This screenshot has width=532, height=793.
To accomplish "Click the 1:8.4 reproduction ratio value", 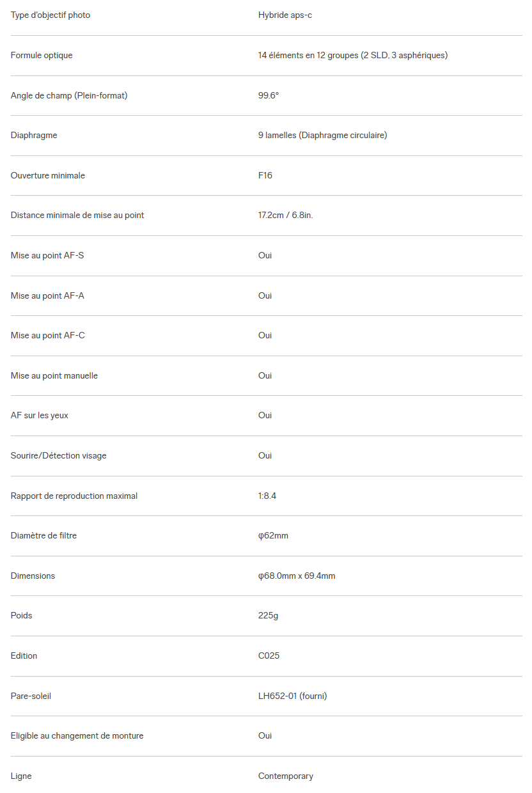I will [267, 496].
